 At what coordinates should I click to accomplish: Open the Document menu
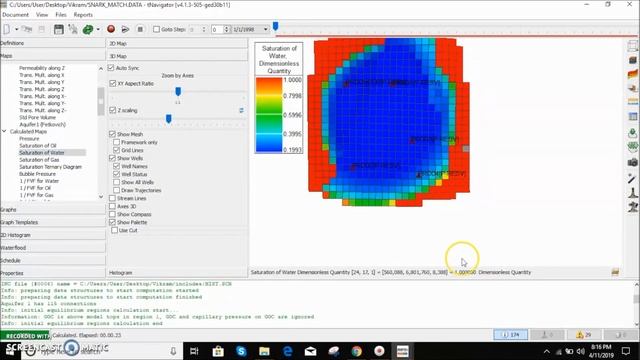15,15
